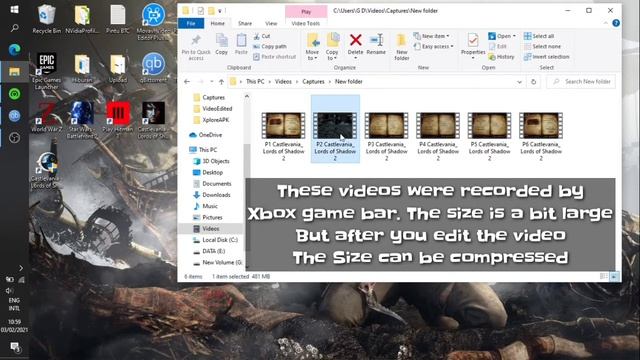The height and width of the screenshot is (360, 640).
Task: Click the Epic Games Launcher desktop icon
Action: point(47,71)
